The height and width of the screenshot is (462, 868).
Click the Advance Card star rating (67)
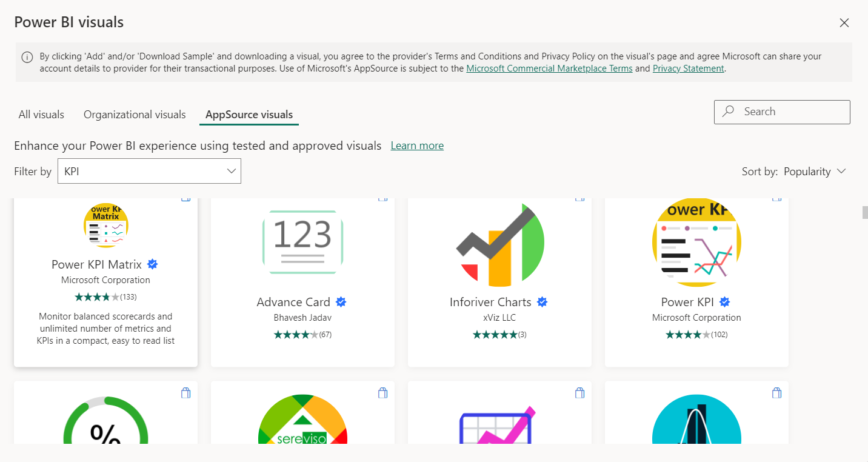[x=302, y=335]
